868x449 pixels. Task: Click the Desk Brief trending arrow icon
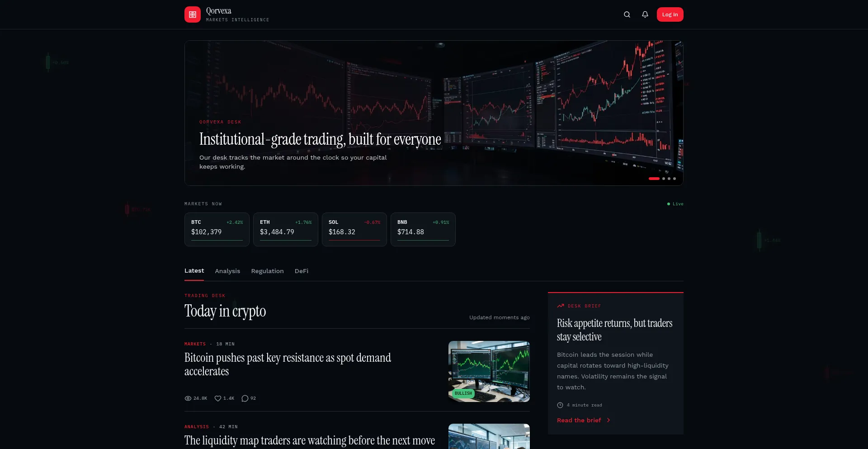pyautogui.click(x=561, y=306)
